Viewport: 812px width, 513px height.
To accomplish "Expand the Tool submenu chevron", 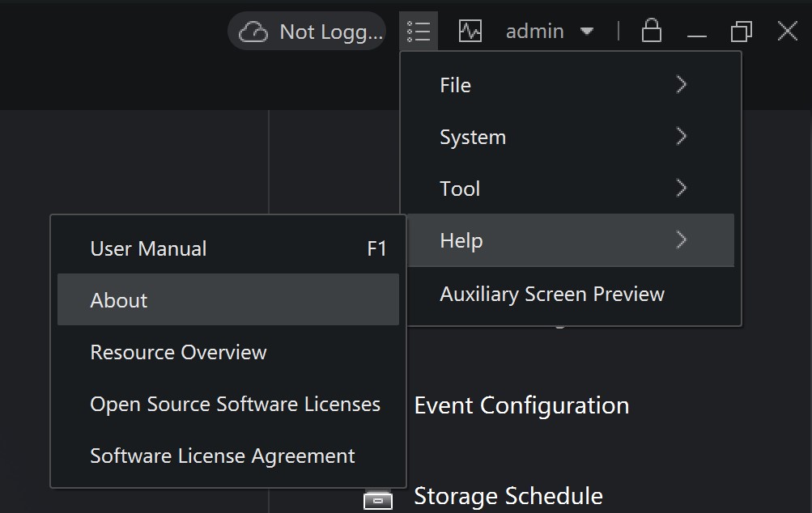I will pyautogui.click(x=680, y=189).
